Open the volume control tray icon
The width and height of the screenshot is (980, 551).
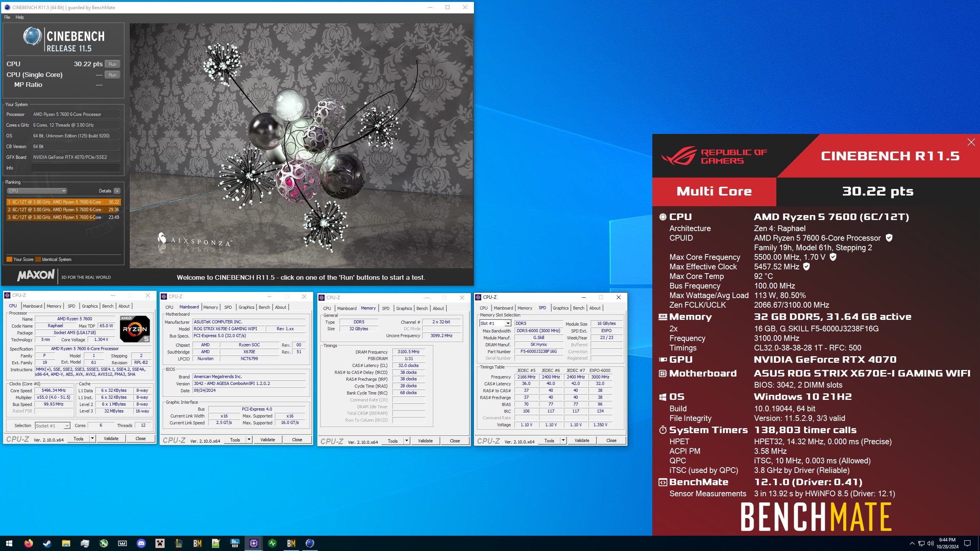(931, 543)
